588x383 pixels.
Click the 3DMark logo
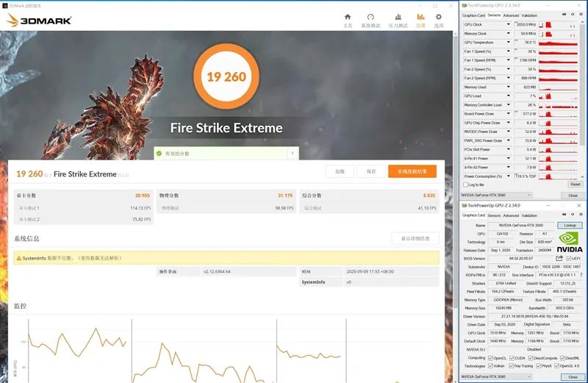pos(39,21)
